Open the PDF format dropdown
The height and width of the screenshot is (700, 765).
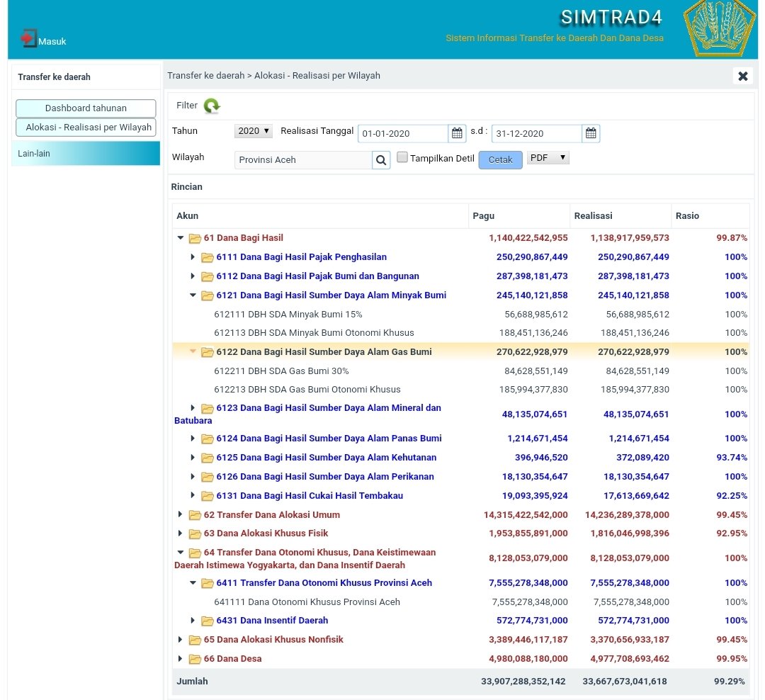click(548, 158)
